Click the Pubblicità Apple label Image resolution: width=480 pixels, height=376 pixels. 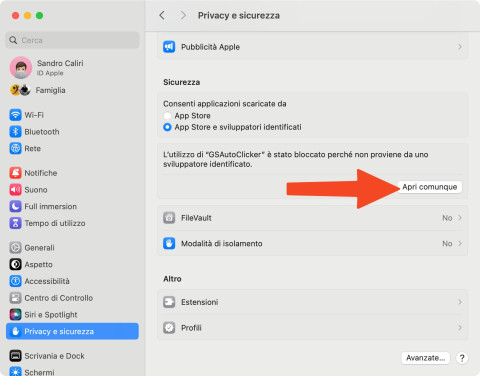click(x=210, y=47)
